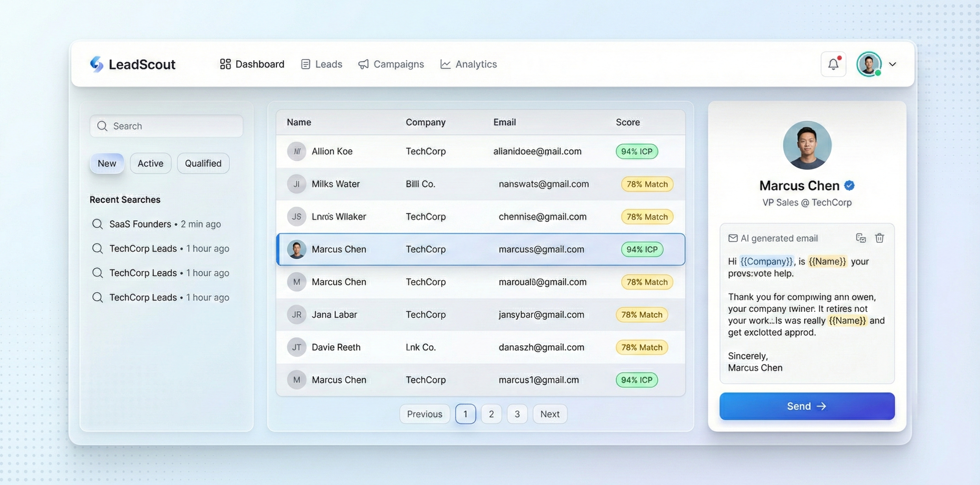The width and height of the screenshot is (980, 485).
Task: Click the JS avatar icon in the leads table
Action: 296,217
